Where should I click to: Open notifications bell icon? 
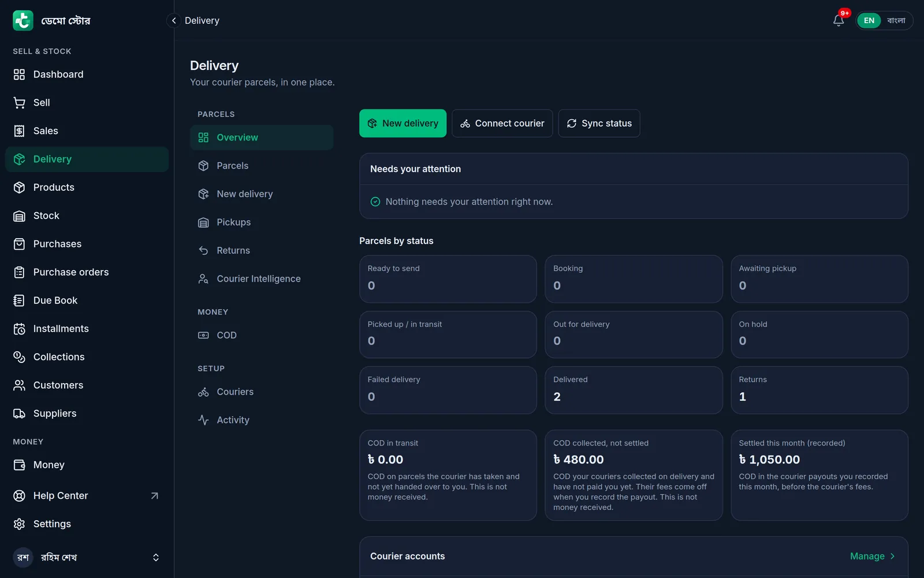(x=839, y=20)
